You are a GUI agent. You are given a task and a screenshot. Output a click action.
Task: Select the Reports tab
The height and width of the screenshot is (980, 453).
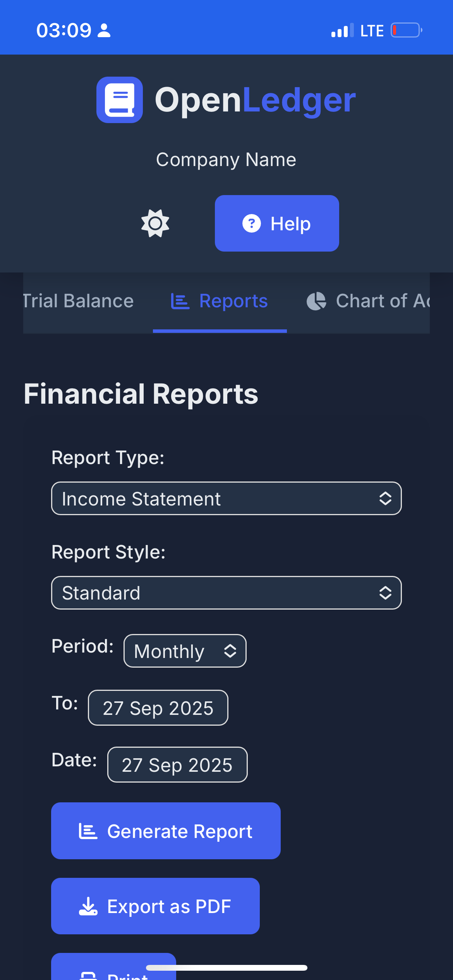coord(220,301)
